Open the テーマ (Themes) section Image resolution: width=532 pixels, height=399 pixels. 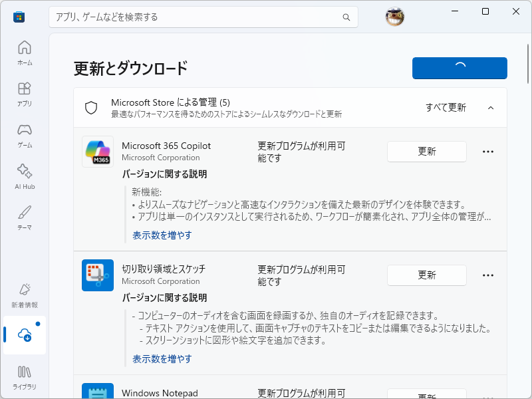(25, 217)
